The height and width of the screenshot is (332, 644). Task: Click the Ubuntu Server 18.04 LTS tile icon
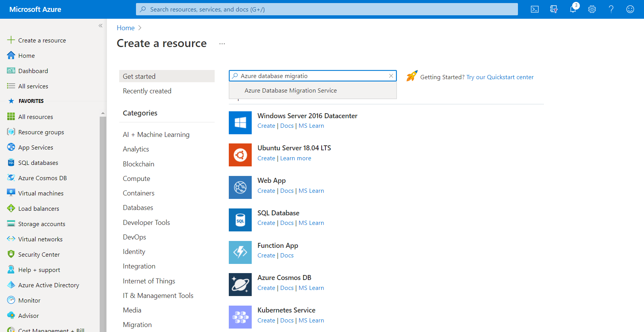tap(240, 155)
